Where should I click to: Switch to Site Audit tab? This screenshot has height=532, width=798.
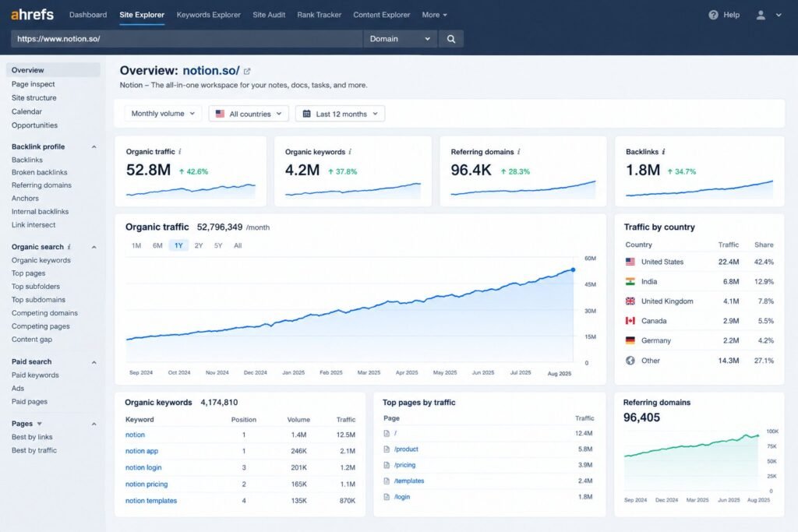coord(269,15)
